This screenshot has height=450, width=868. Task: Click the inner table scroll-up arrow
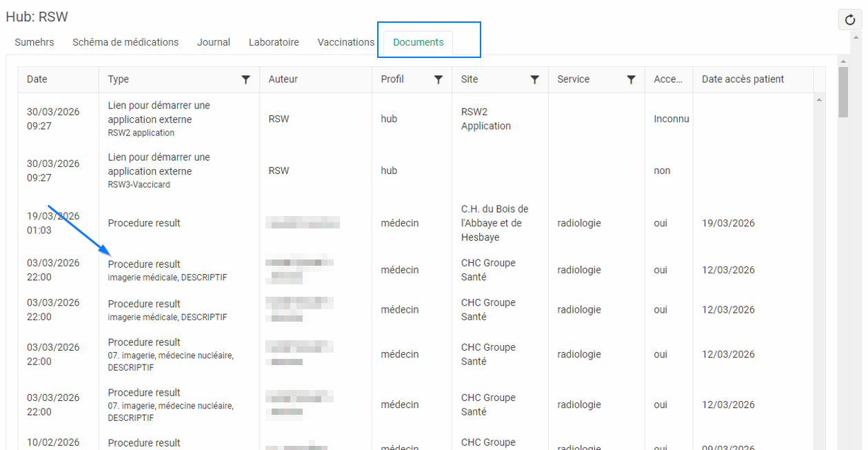[x=819, y=100]
